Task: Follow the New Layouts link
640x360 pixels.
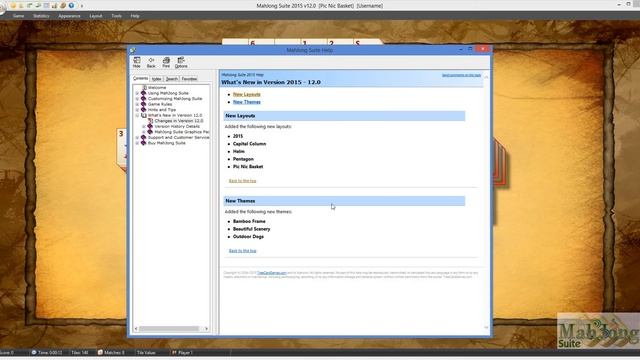Action: (247, 94)
